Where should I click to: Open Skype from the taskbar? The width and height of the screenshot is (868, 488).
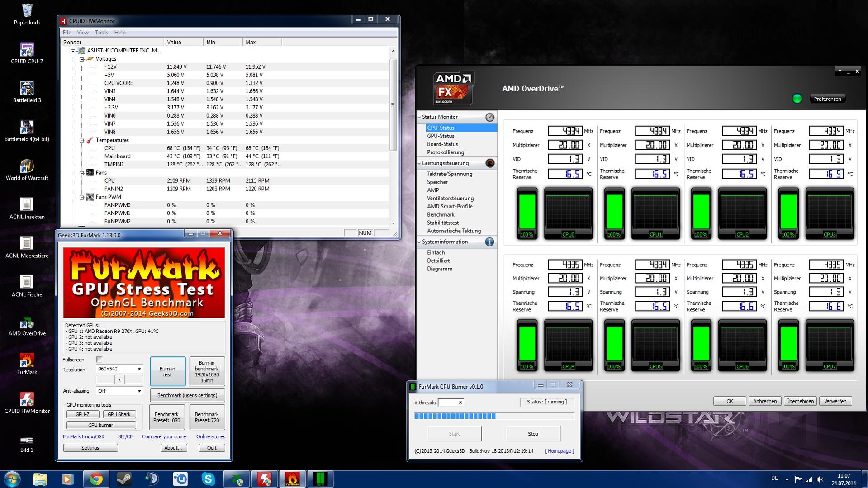point(208,479)
